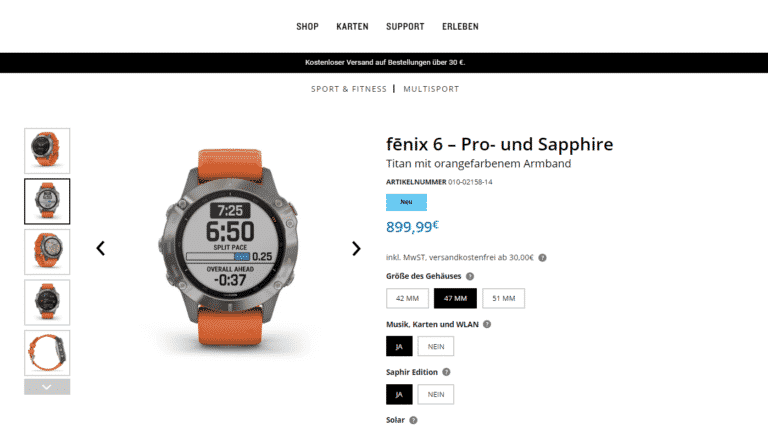Screen dimensions: 768x432
Task: Open the SHOP menu
Action: pyautogui.click(x=307, y=26)
